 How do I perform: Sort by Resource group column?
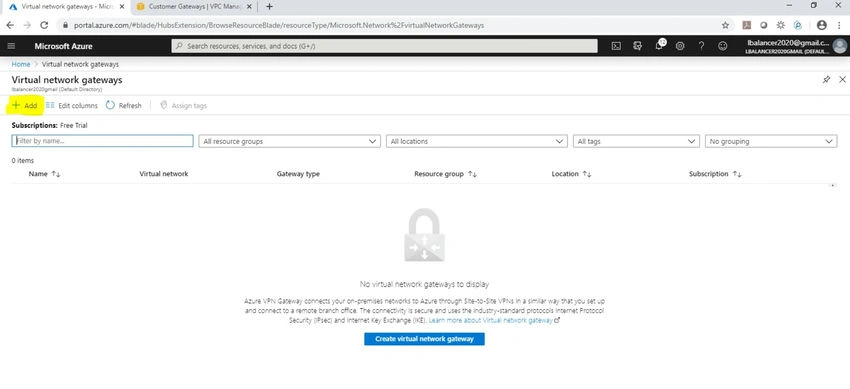(x=446, y=174)
